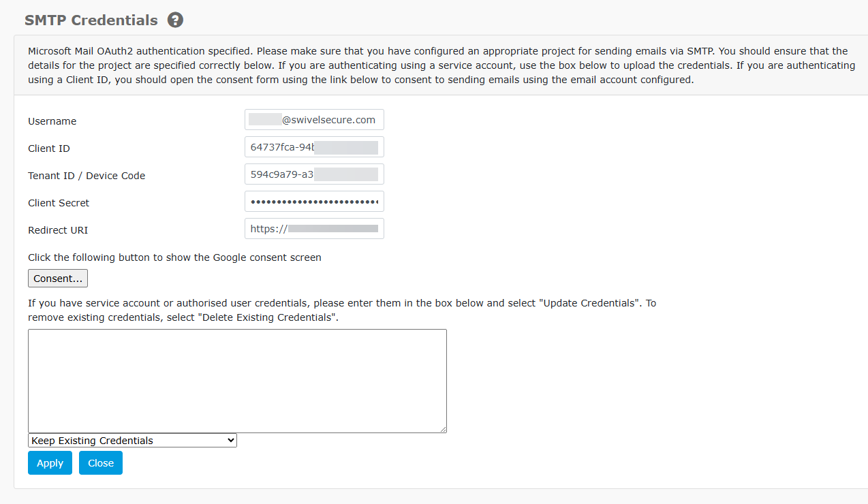Click the masked swivelsecure.com username value
The height and width of the screenshot is (504, 868).
click(313, 119)
